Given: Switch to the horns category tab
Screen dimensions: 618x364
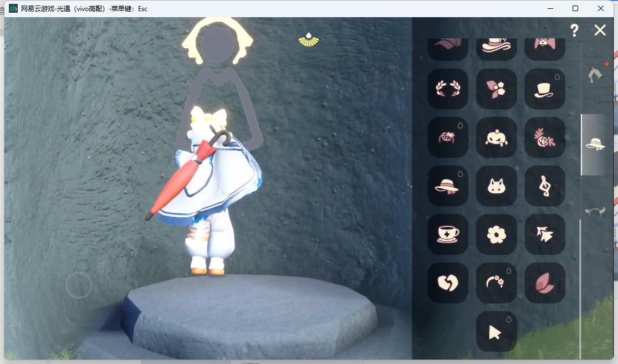Looking at the screenshot, I should tap(595, 212).
